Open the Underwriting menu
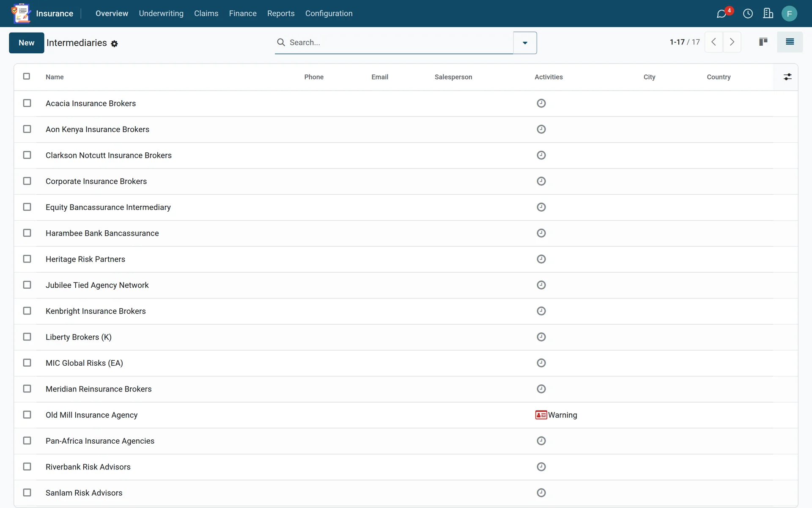This screenshot has width=812, height=508. pyautogui.click(x=161, y=14)
